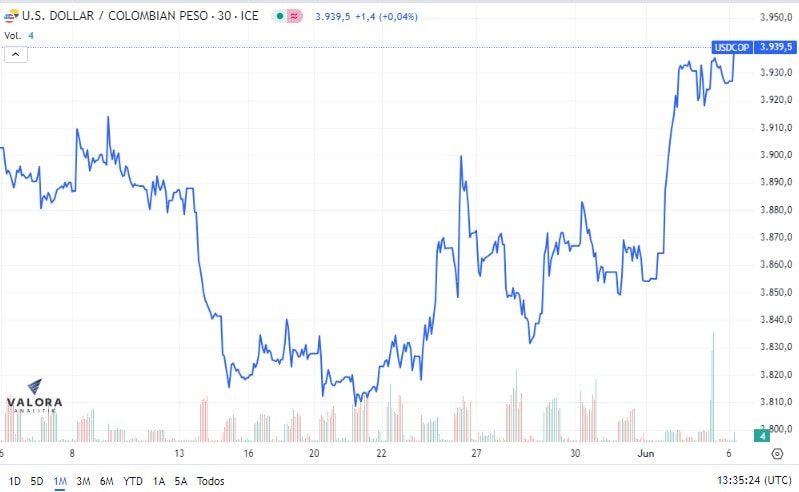Image resolution: width=799 pixels, height=492 pixels.
Task: Open chart settings gear icon
Action: click(x=777, y=453)
